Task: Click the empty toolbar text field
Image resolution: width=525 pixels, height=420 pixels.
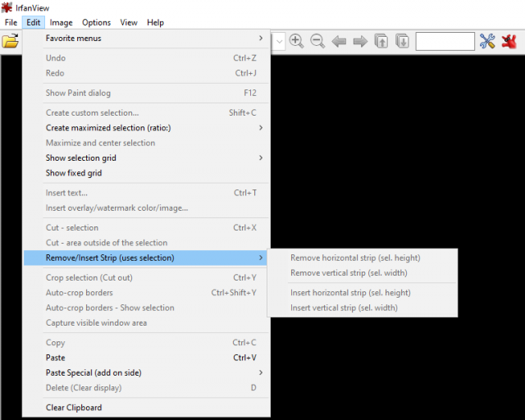Action: point(445,41)
